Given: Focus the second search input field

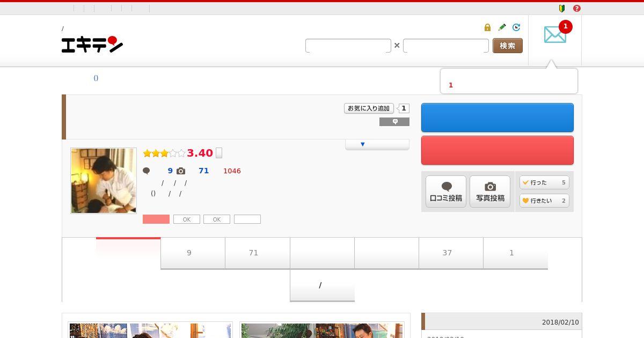Looking at the screenshot, I should [x=446, y=46].
